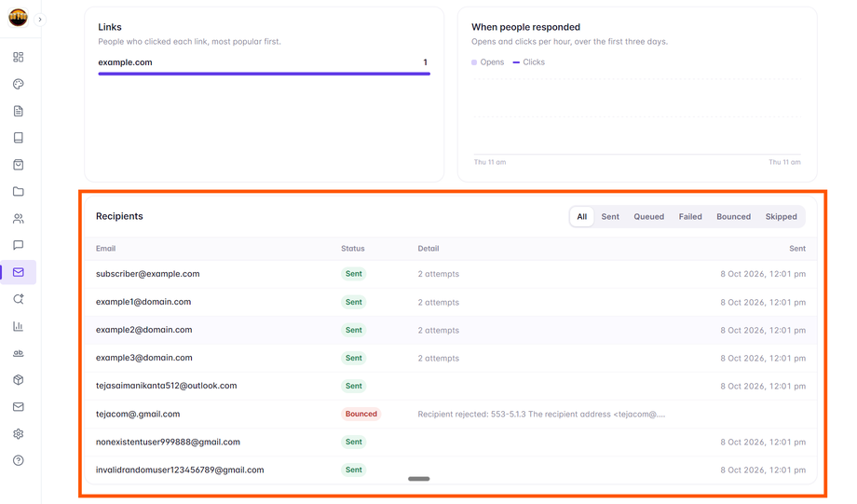Viewport: 857px width, 504px height.
Task: Switch to the Sent filter tab
Action: tap(610, 216)
